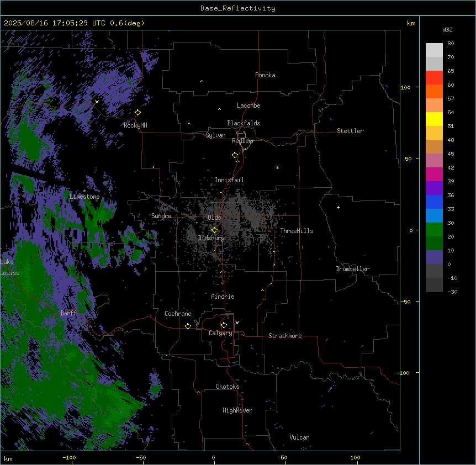Viewport: 476px width, 465px height.
Task: Click the Stettler label
Action: coord(350,131)
